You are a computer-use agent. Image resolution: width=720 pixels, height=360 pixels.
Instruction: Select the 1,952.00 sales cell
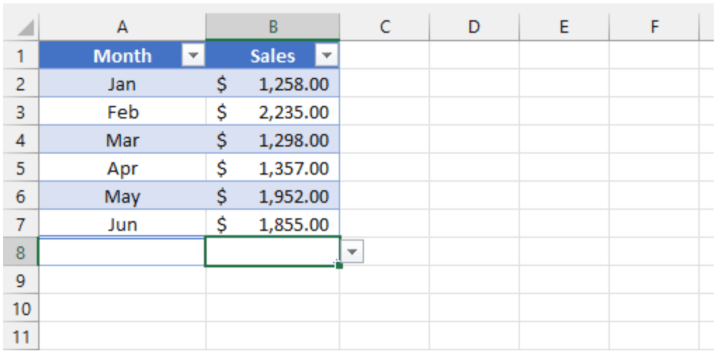pos(273,196)
